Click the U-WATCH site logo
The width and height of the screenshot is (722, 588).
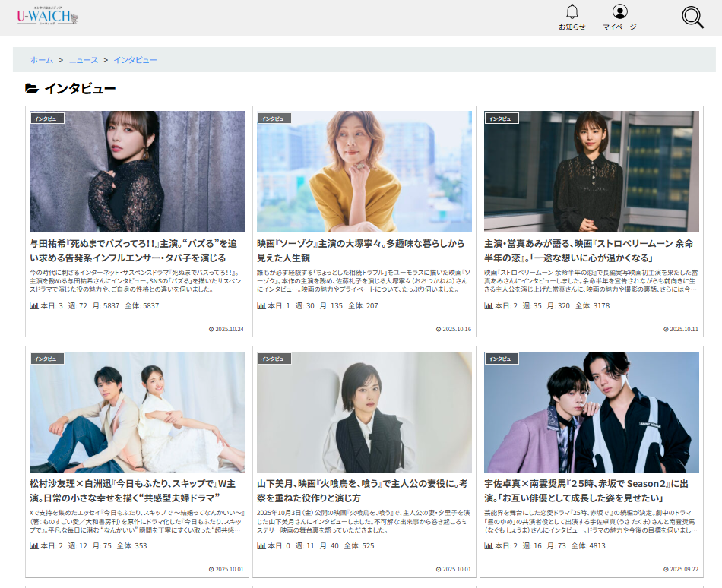pos(47,17)
